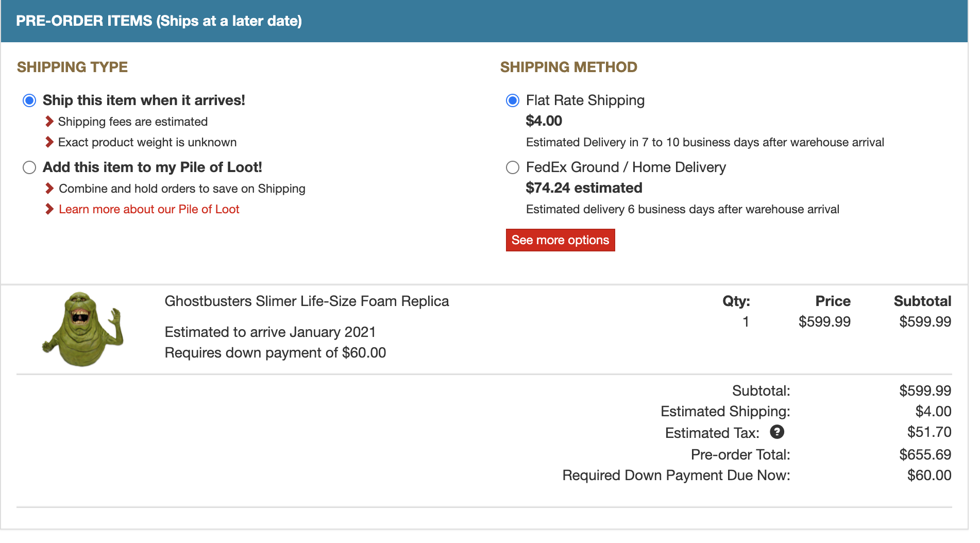Pick FedEx Ground / Home Delivery radio
The width and height of the screenshot is (980, 543).
click(513, 167)
